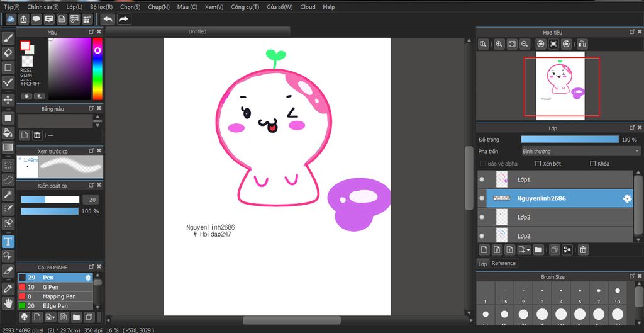Open the Tệp(F) menu

click(11, 7)
